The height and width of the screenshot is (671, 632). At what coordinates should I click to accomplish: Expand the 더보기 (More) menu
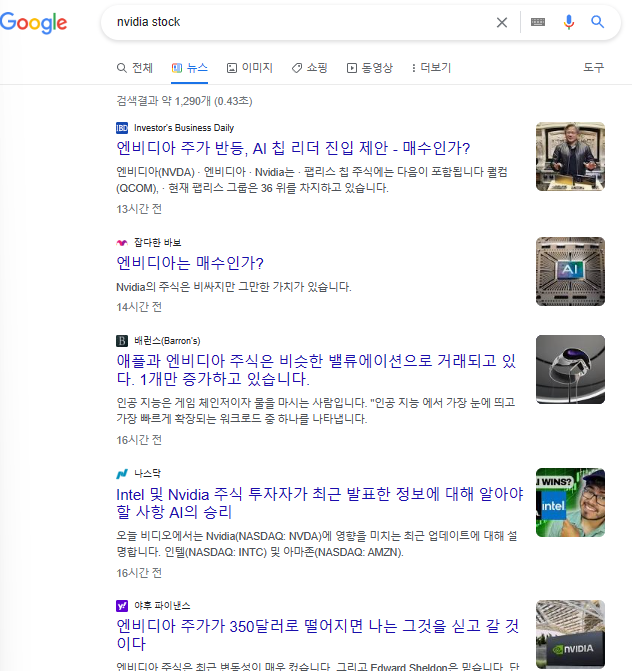[431, 68]
